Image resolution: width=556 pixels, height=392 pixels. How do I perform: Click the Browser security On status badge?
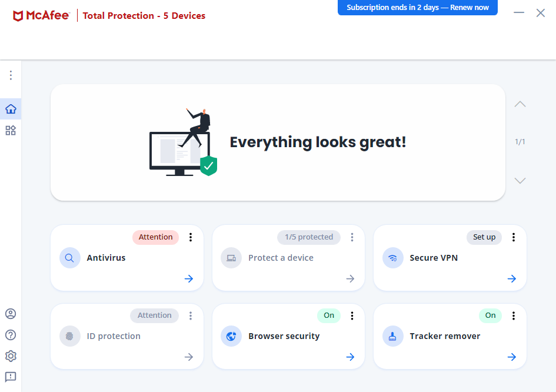(x=329, y=315)
